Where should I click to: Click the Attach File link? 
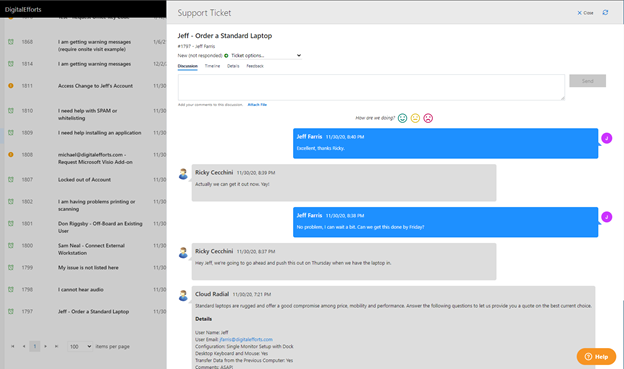pyautogui.click(x=257, y=105)
